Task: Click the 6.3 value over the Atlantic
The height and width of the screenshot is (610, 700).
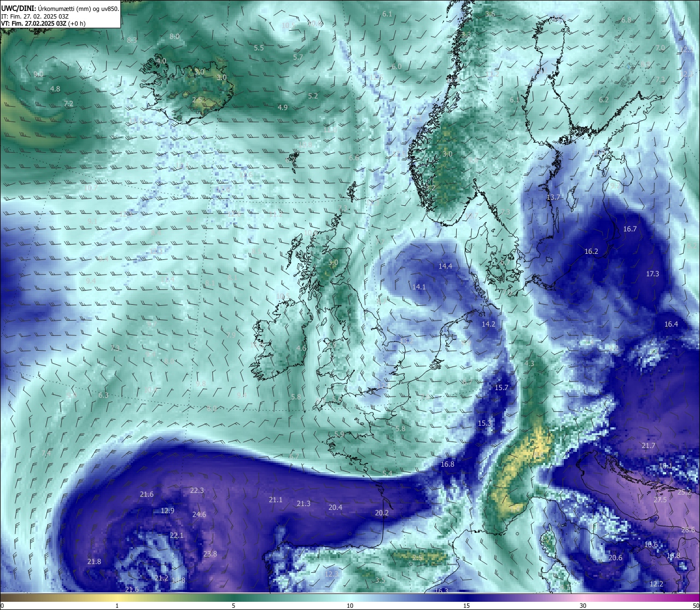Action: click(x=103, y=396)
